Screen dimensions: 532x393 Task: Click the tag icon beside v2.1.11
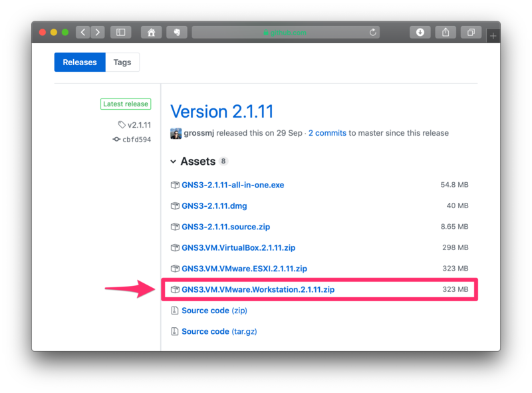pos(122,124)
